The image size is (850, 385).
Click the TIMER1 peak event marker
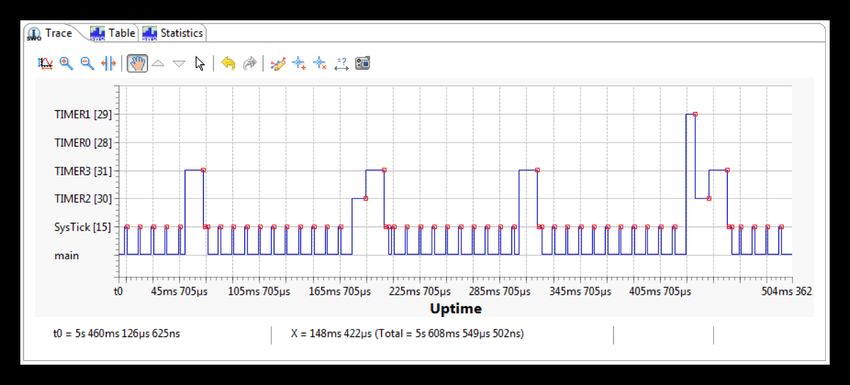point(695,114)
